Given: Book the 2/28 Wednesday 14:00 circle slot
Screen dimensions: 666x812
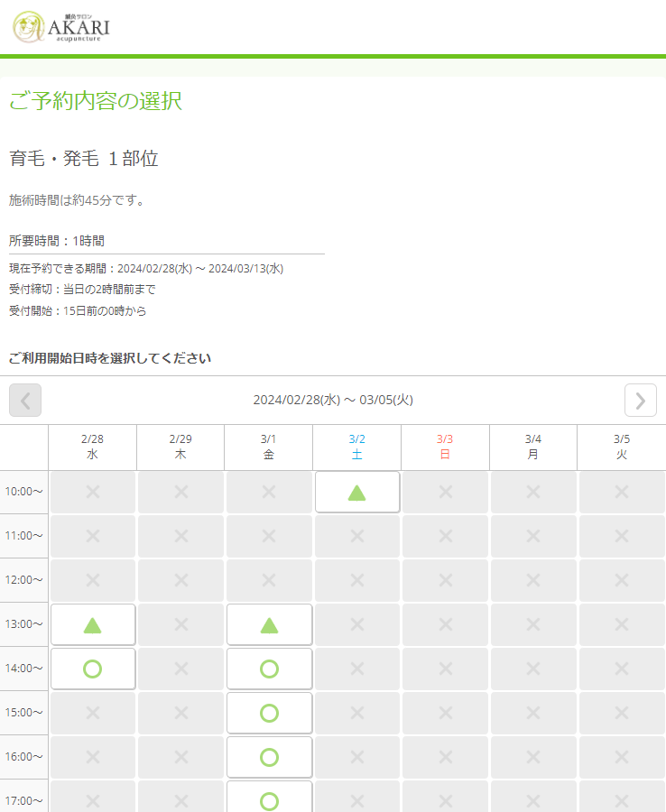Looking at the screenshot, I should coord(93,669).
